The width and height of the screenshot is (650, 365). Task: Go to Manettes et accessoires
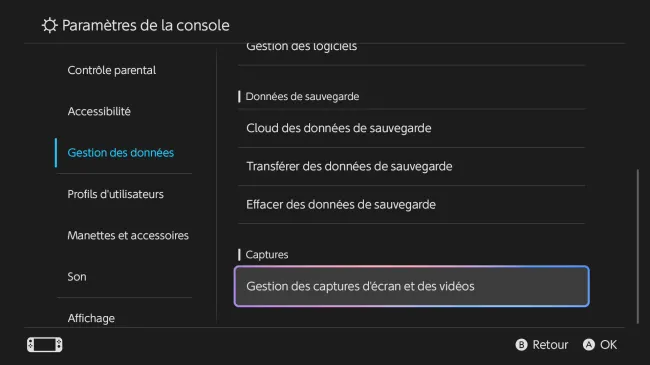pos(128,235)
